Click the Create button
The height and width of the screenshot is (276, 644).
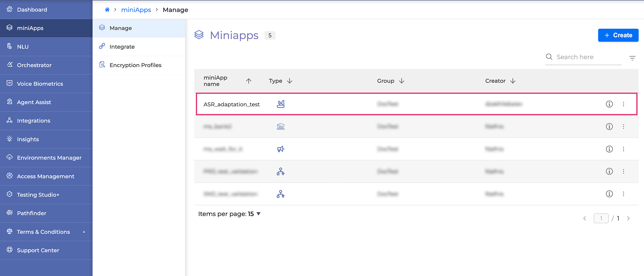click(x=618, y=35)
